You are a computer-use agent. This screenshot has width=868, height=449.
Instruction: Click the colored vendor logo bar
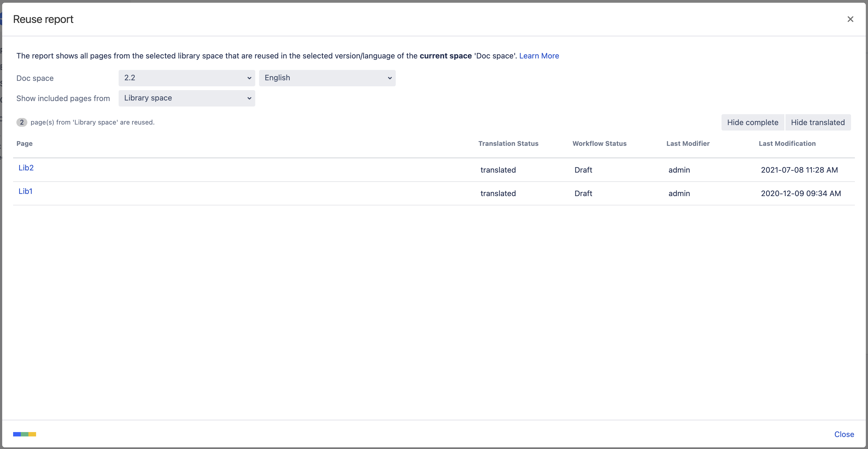pyautogui.click(x=25, y=434)
